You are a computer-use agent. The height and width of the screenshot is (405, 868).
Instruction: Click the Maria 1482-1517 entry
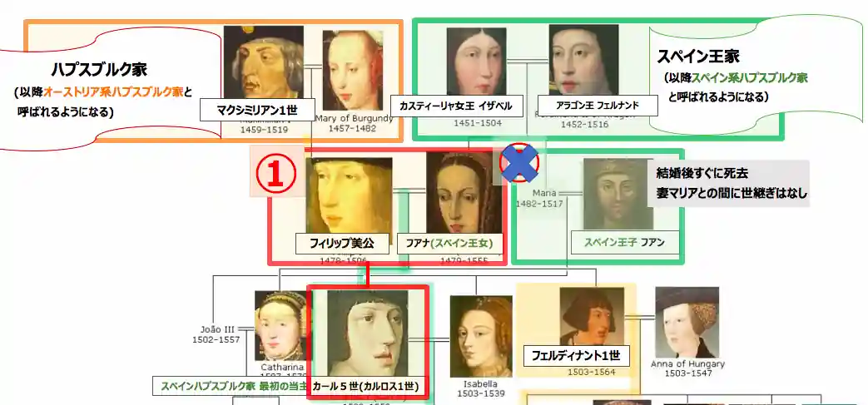[540, 198]
